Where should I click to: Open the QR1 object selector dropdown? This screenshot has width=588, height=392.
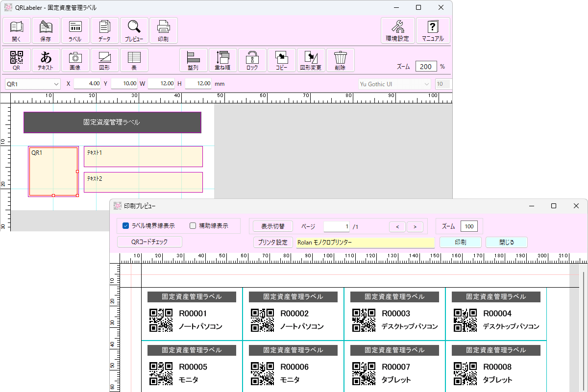click(x=32, y=84)
